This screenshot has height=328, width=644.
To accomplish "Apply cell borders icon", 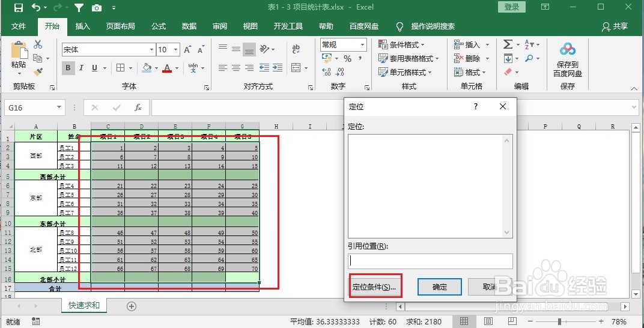I will pos(120,68).
